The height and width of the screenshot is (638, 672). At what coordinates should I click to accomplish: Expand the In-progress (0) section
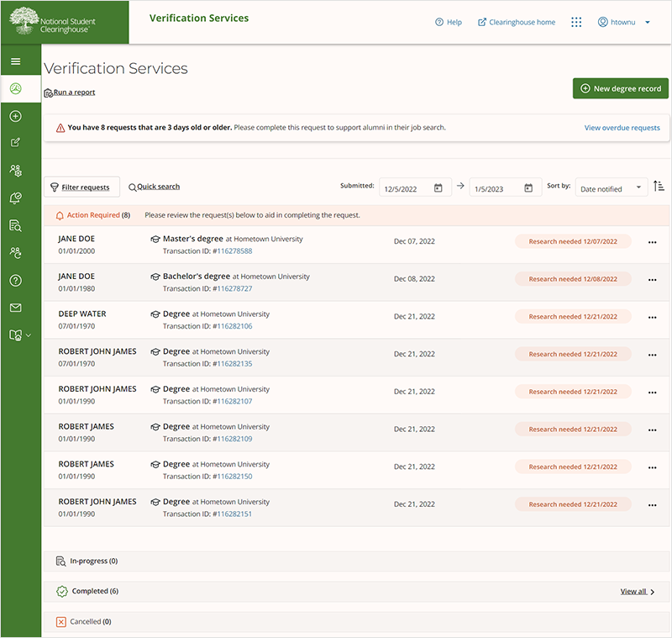click(355, 562)
